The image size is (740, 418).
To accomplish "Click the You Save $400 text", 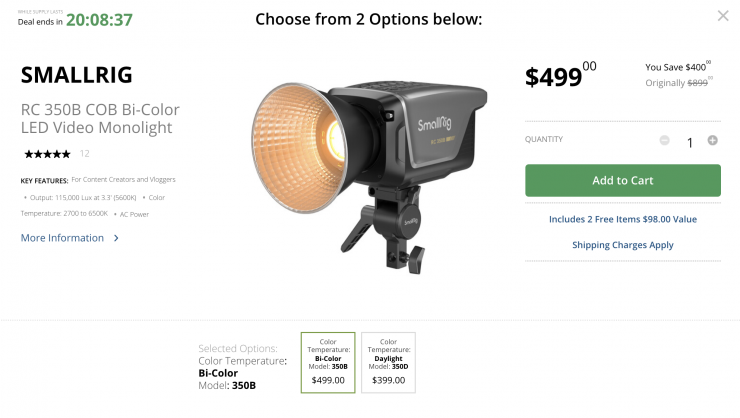I will pos(676,67).
